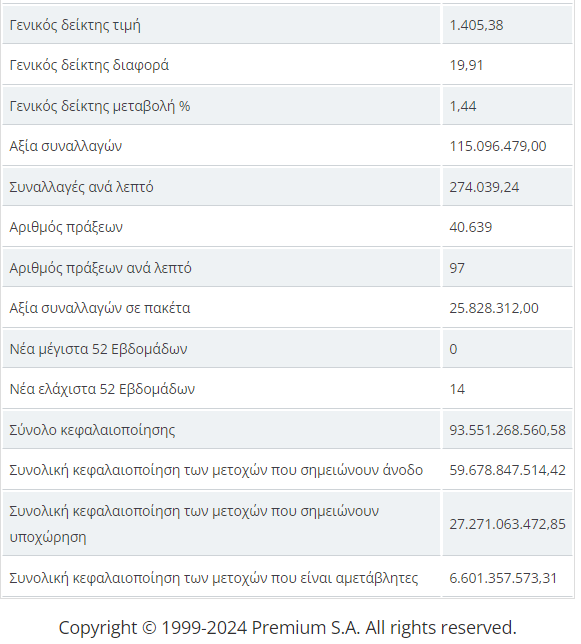The width and height of the screenshot is (581, 644).
Task: Select the Σύνολο κεφαλαιοποίησης row label
Action: point(92,430)
